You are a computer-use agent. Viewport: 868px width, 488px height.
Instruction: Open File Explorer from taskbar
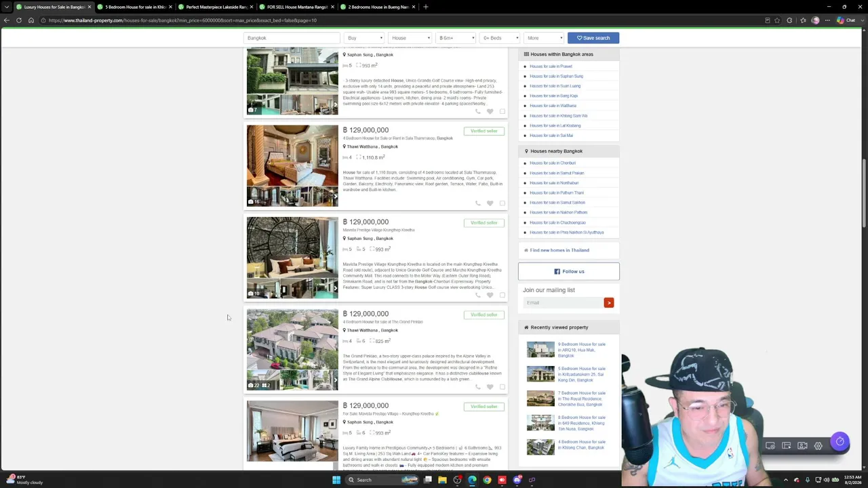(x=442, y=480)
